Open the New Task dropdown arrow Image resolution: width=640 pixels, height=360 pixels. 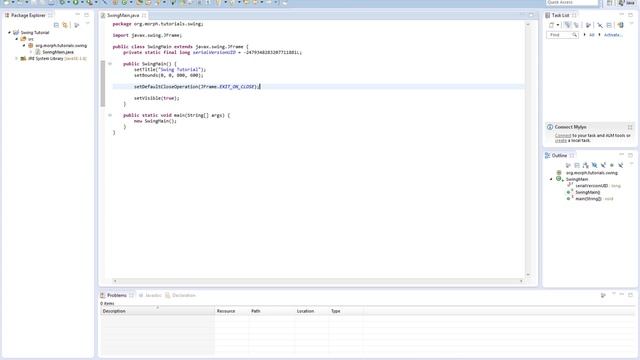tap(558, 25)
